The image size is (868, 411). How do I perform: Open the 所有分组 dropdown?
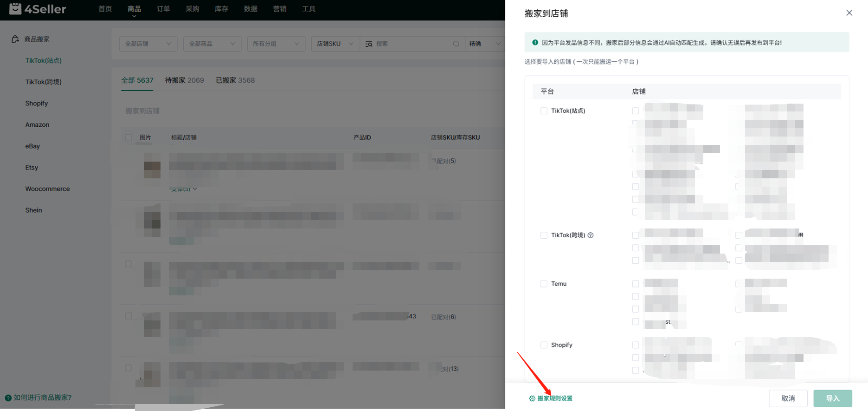click(276, 44)
